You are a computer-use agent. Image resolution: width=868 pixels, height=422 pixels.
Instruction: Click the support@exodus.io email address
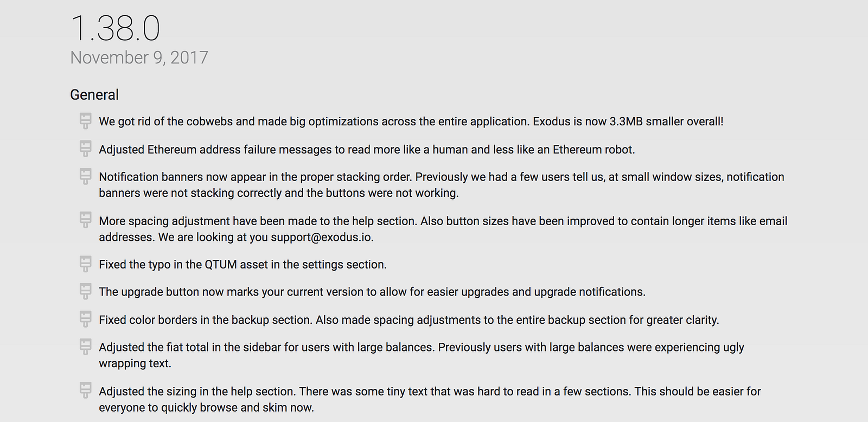tap(322, 237)
